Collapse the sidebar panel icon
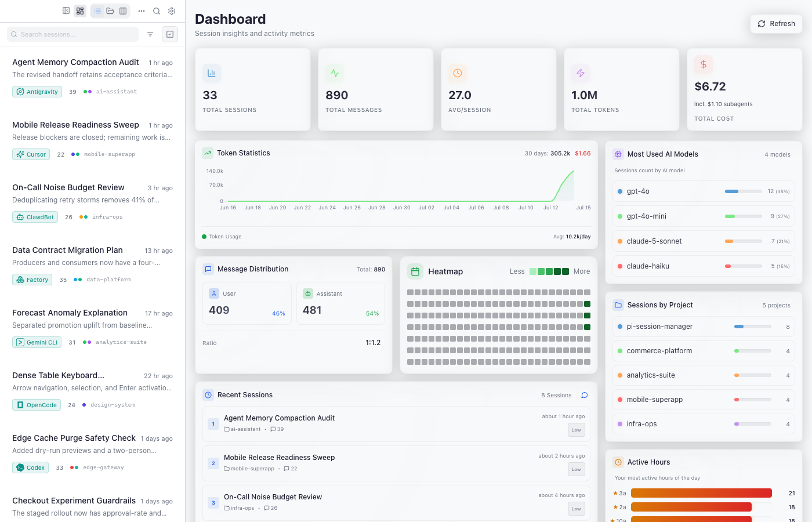812x522 pixels. tap(66, 10)
